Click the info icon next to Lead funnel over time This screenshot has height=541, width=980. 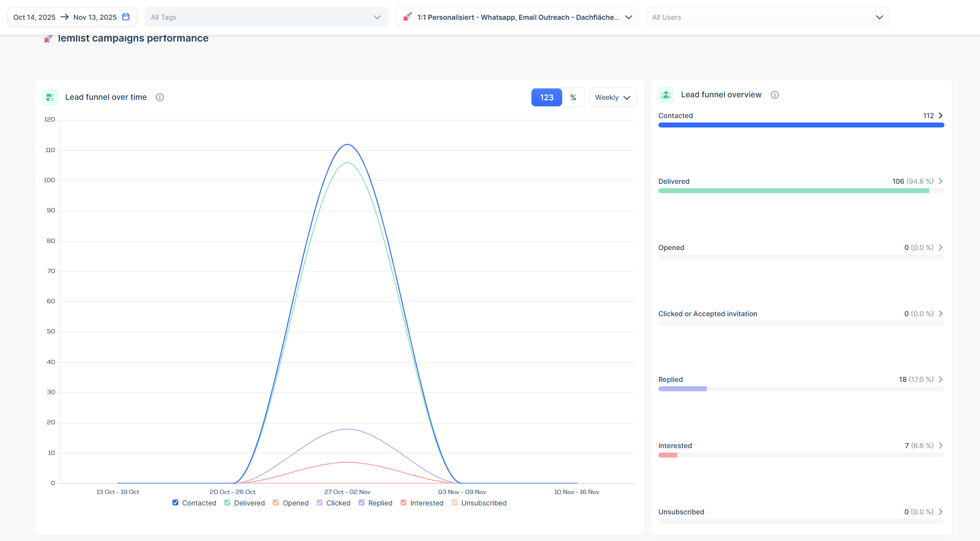pyautogui.click(x=160, y=97)
